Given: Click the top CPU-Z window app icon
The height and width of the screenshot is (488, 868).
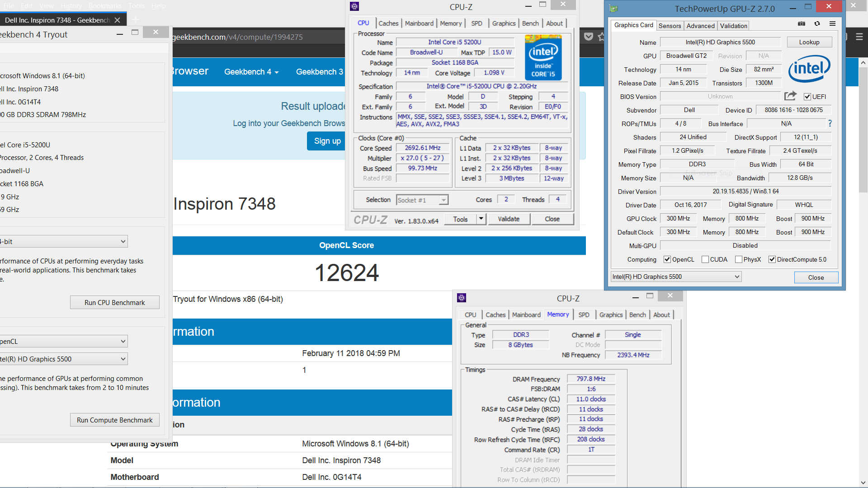Looking at the screenshot, I should (x=354, y=6).
